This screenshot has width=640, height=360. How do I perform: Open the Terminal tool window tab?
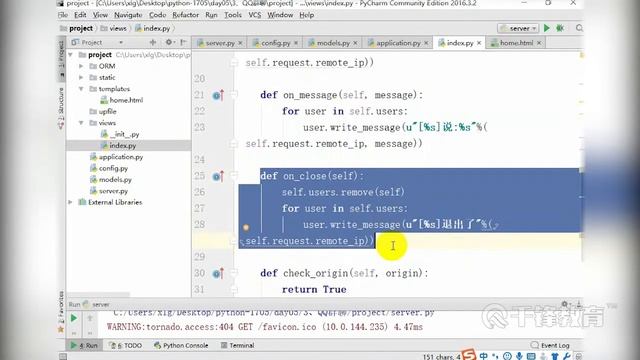pos(238,345)
